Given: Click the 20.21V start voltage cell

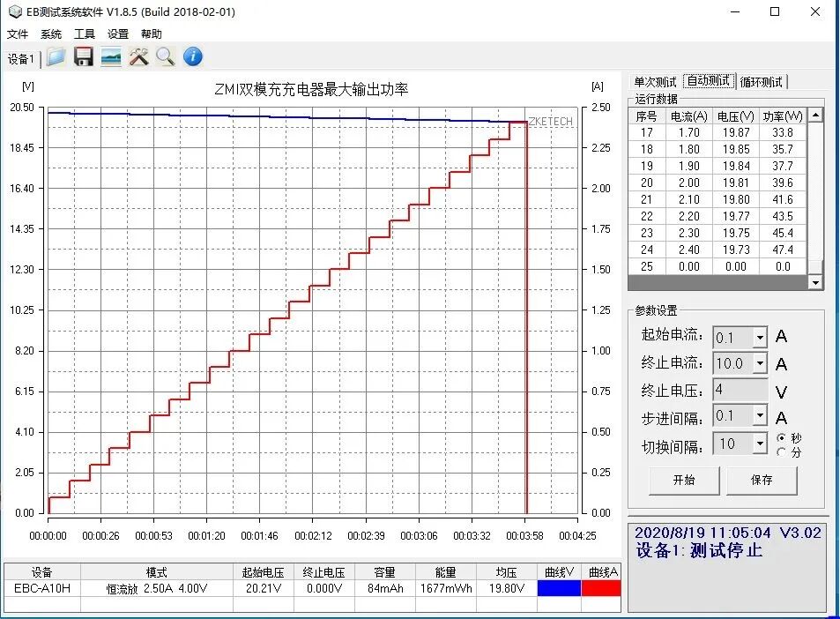Looking at the screenshot, I should pyautogui.click(x=263, y=588).
